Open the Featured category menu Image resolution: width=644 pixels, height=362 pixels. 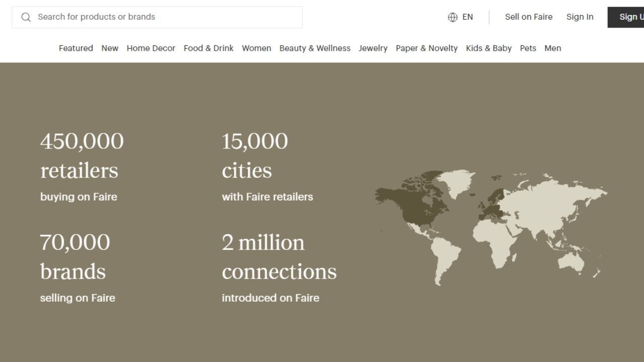76,48
